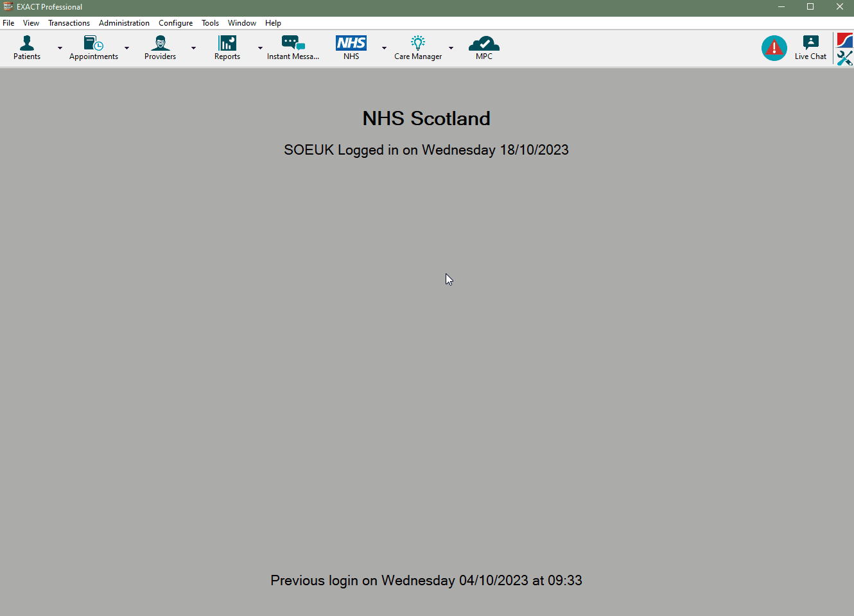Viewport: 854px width, 616px height.
Task: Expand the Patients dropdown arrow
Action: [60, 48]
